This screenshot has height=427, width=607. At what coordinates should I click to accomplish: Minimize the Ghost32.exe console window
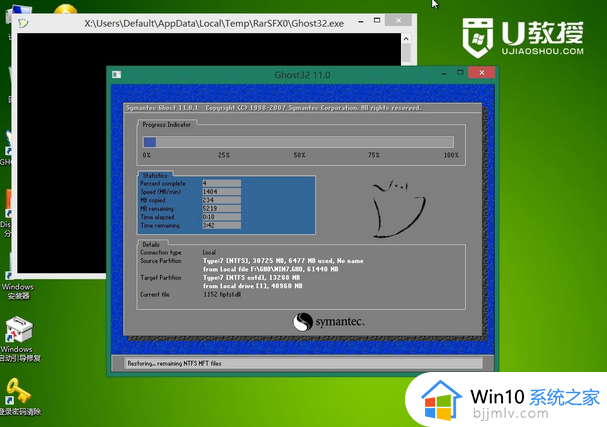(x=361, y=21)
